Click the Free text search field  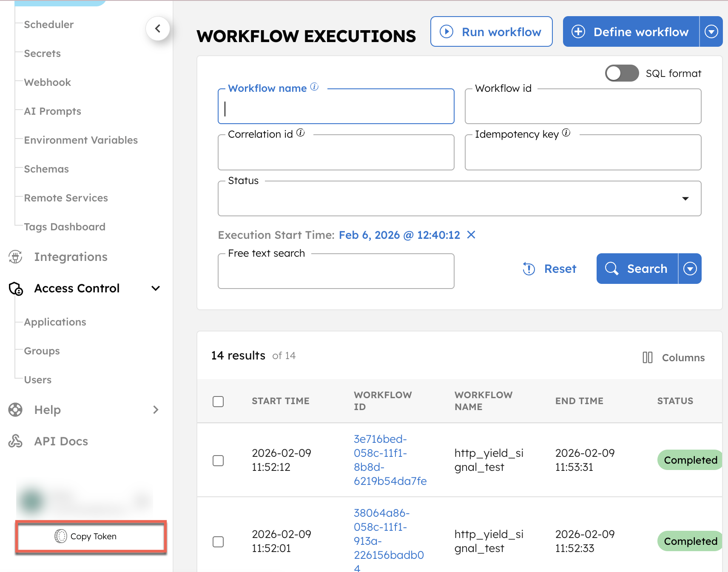click(x=336, y=272)
